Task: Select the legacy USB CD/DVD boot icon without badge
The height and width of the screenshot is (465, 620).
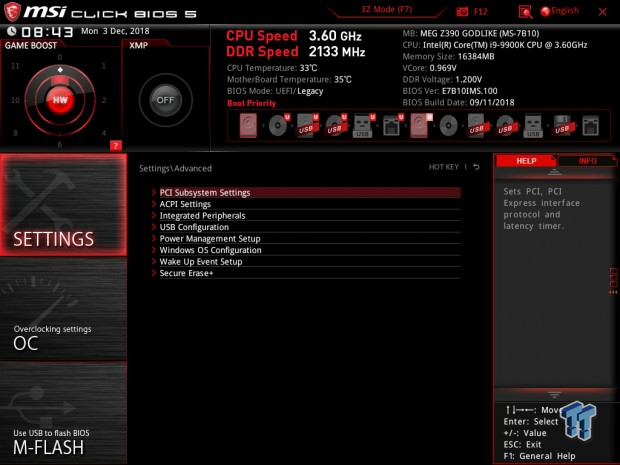Action: [x=505, y=126]
